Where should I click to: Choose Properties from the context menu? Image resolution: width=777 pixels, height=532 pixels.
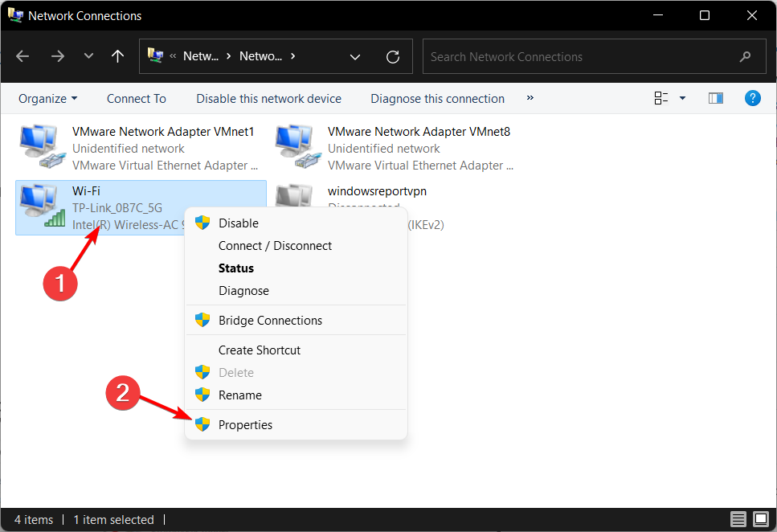[245, 424]
